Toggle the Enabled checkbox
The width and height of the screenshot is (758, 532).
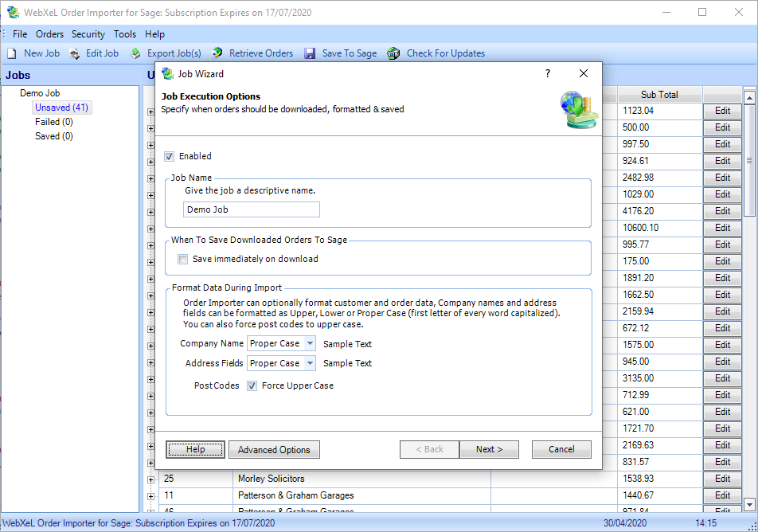tap(169, 156)
